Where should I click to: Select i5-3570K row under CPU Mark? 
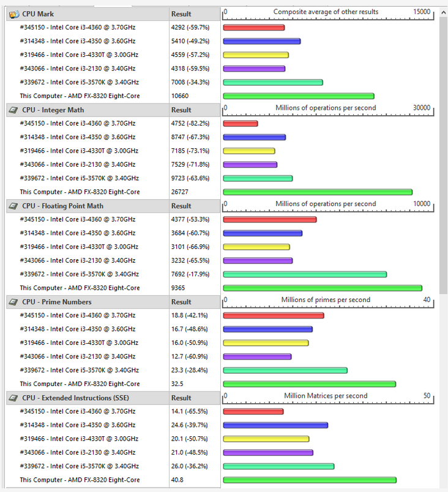[113, 83]
